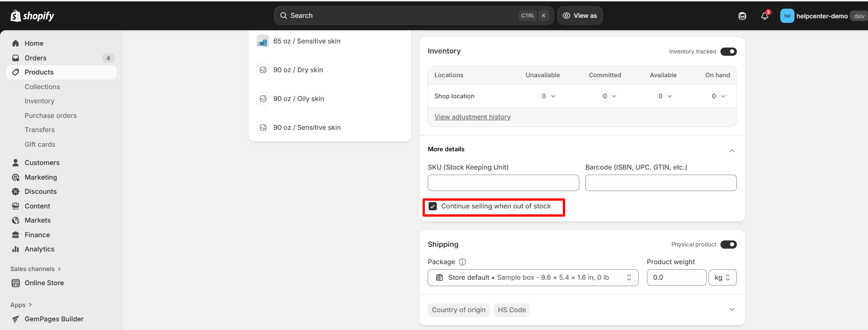The width and height of the screenshot is (868, 330).
Task: Open Analytics from the sidebar
Action: (x=39, y=249)
